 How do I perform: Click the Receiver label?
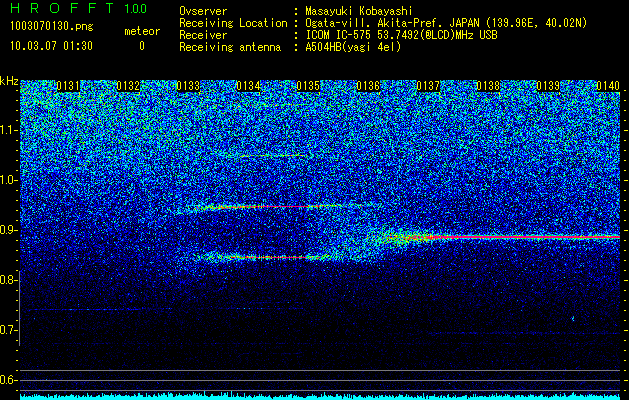click(x=203, y=35)
